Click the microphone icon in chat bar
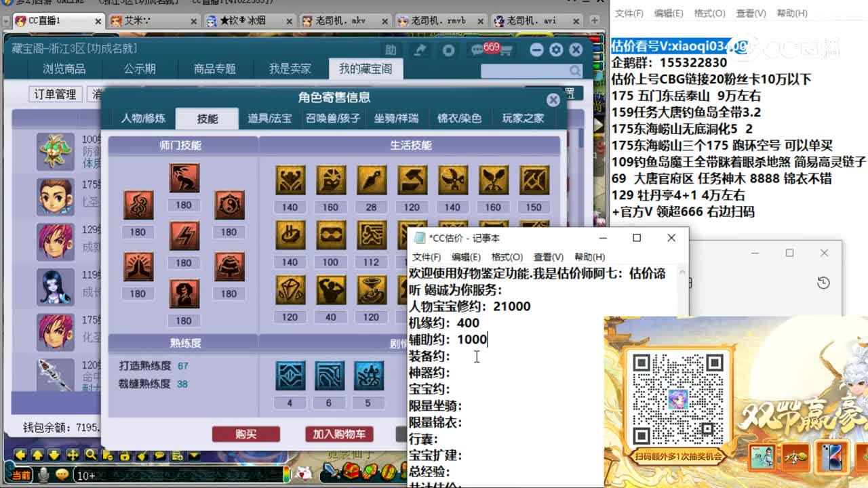Image resolution: width=868 pixels, height=488 pixels. click(43, 475)
